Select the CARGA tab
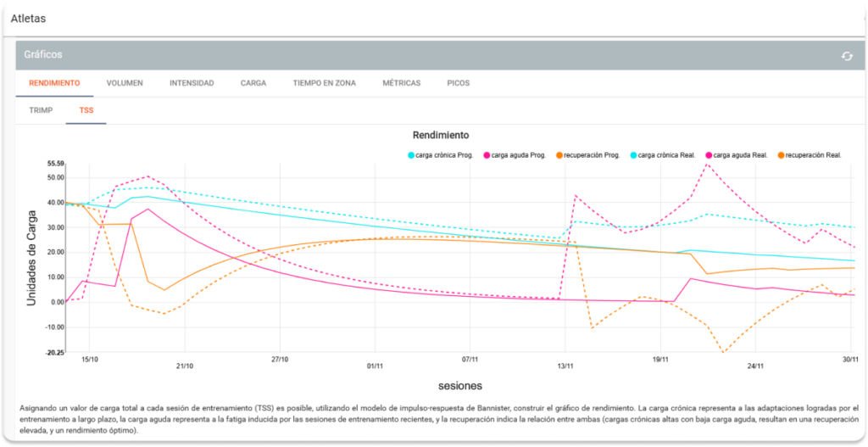 (253, 83)
